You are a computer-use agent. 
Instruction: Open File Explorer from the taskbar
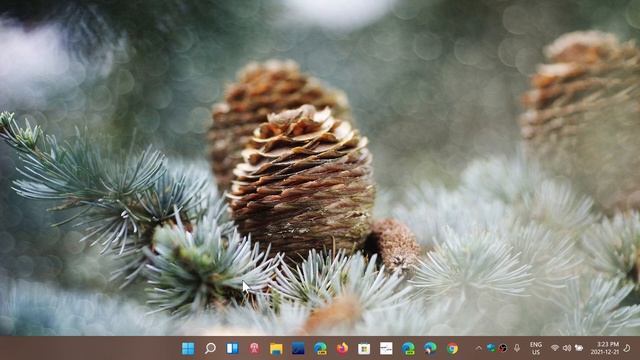276,348
